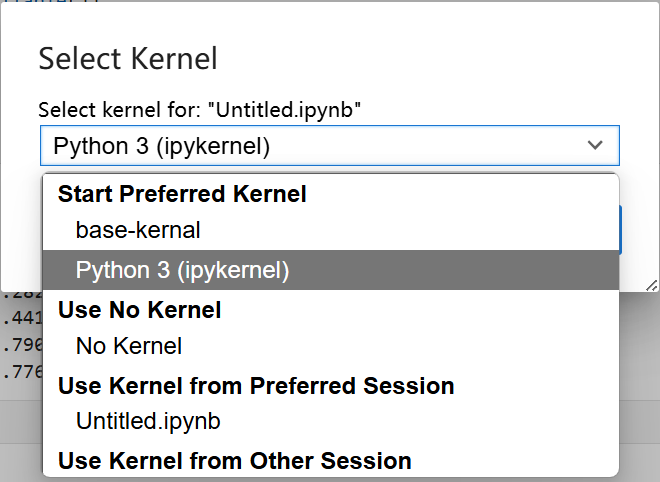Image resolution: width=660 pixels, height=482 pixels.
Task: Click the .776 output value behind the dialog
Action: (x=20, y=373)
